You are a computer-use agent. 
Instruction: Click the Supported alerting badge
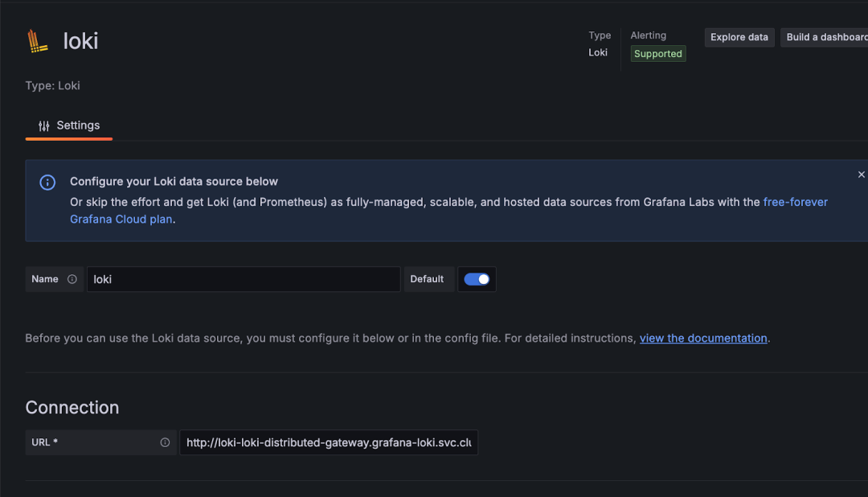pos(657,53)
